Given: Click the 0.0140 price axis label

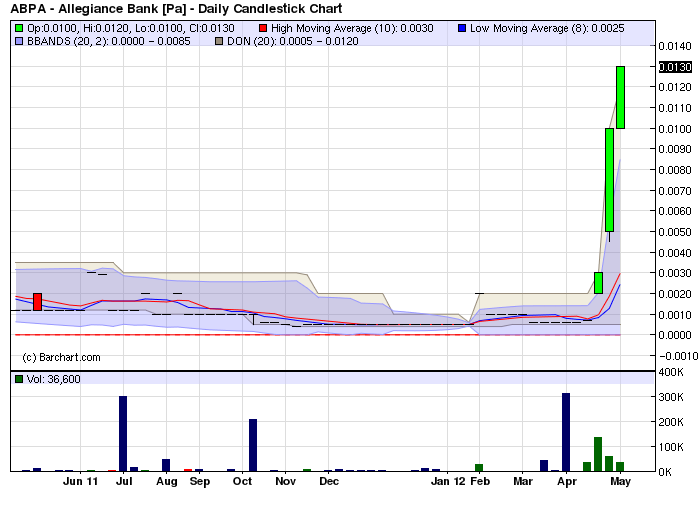Looking at the screenshot, I should 675,46.
